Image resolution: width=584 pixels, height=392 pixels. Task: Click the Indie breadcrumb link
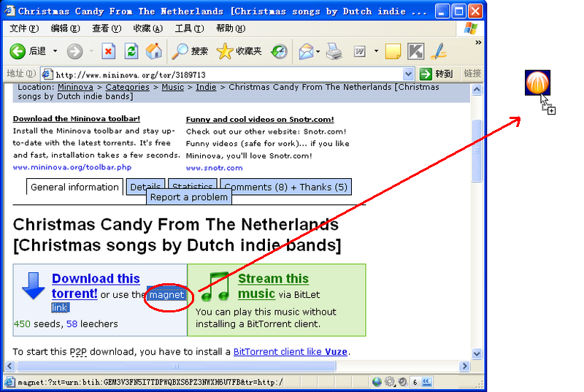(206, 87)
